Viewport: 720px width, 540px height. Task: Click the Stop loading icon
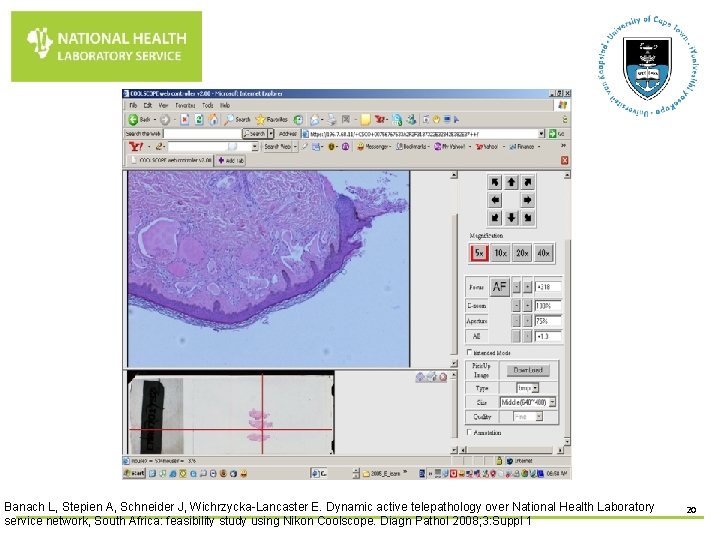point(185,120)
